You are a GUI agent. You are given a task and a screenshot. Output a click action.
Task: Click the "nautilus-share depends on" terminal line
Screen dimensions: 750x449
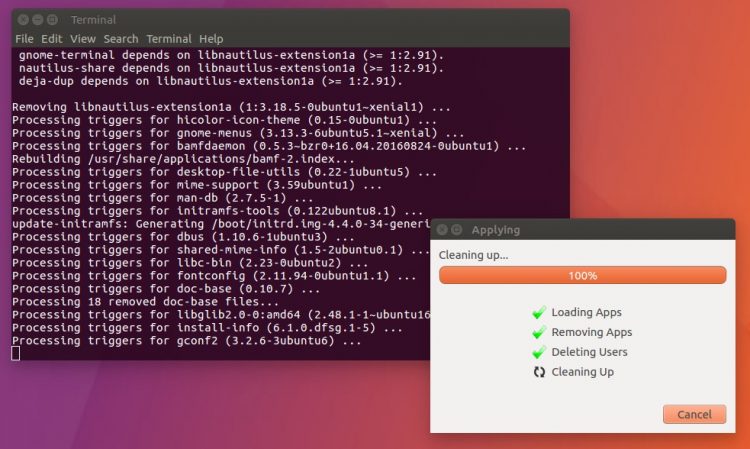click(x=232, y=68)
